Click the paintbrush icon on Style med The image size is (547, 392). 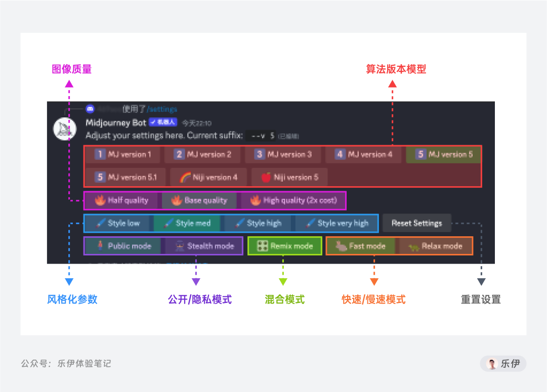pos(169,223)
